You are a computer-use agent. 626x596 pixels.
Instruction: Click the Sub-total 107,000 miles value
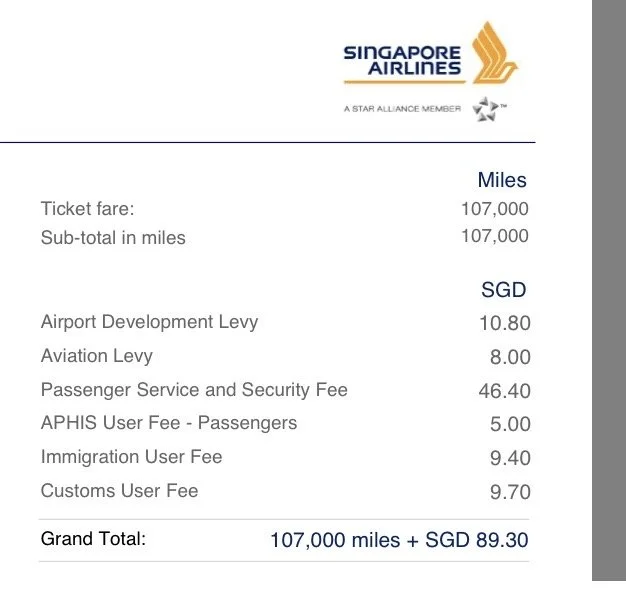click(x=495, y=236)
